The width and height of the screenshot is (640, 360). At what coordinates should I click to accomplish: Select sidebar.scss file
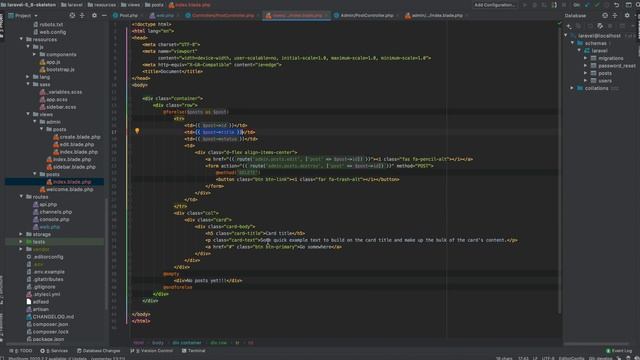(x=58, y=107)
